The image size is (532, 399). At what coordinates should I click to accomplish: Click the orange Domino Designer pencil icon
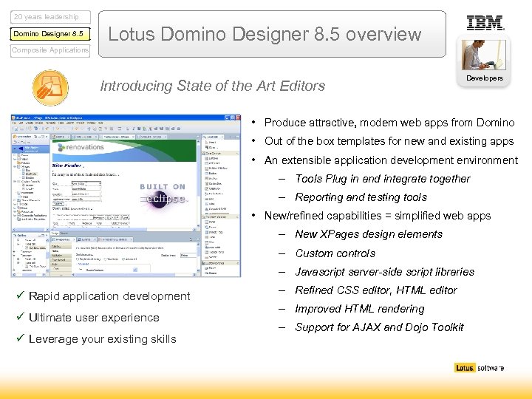pos(50,88)
